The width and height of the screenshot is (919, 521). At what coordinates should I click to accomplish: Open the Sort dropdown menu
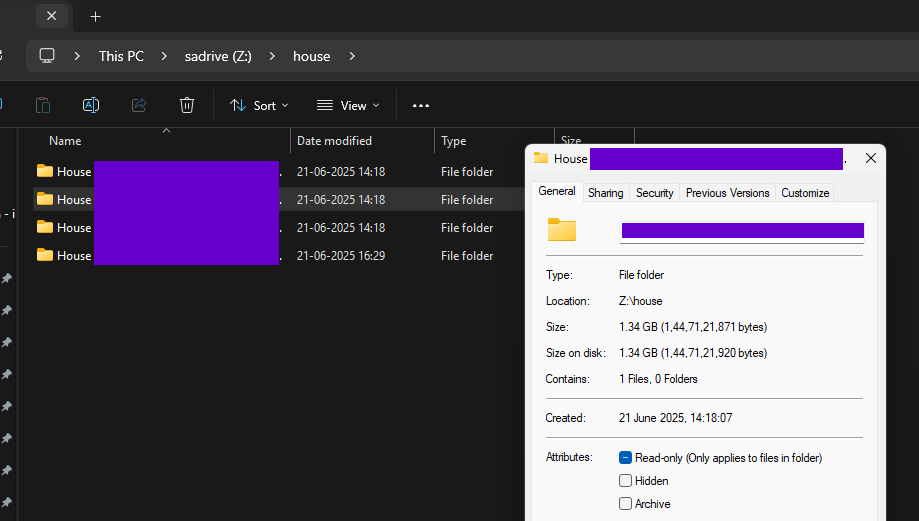pos(259,105)
